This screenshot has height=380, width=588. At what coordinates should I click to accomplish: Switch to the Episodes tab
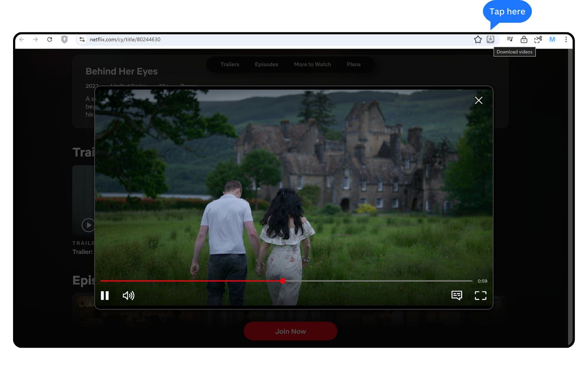point(267,65)
